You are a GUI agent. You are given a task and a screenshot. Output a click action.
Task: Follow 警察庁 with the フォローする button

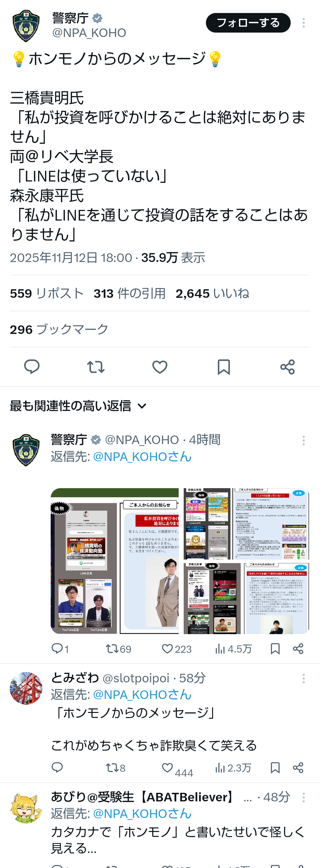click(x=248, y=22)
